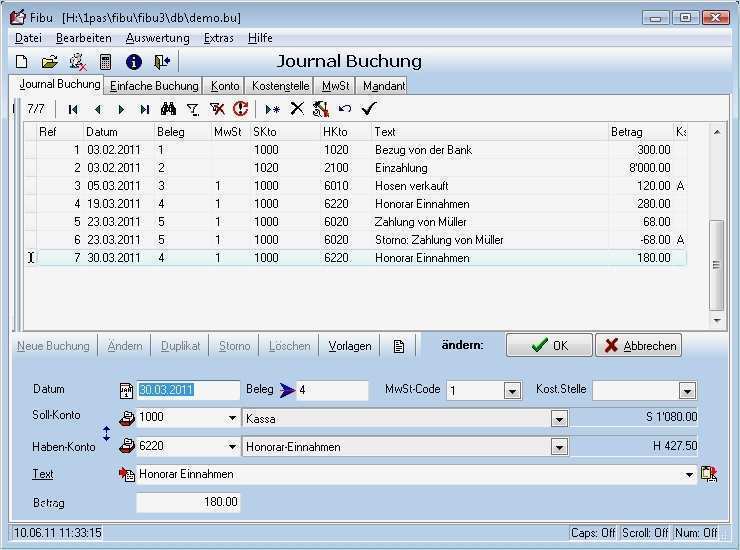The width and height of the screenshot is (740, 550).
Task: Select row 'Einzahlung'
Action: (x=356, y=168)
